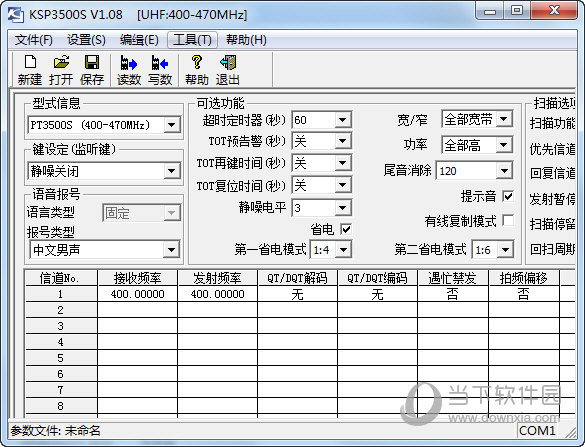This screenshot has width=585, height=447.
Task: Click the 新建 new file icon
Action: point(30,70)
